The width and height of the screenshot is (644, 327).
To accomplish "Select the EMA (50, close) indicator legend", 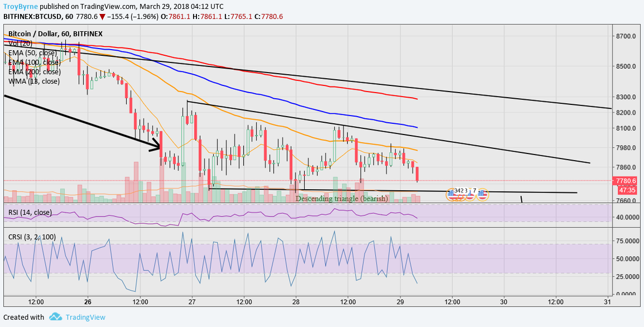I will pyautogui.click(x=32, y=52).
